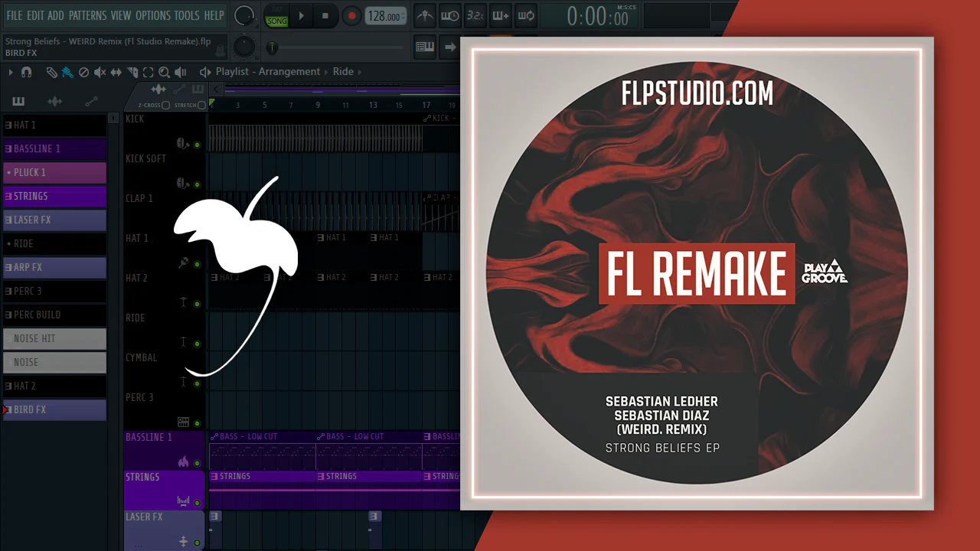This screenshot has height=551, width=980.
Task: Select the Playback speaker tool
Action: (180, 72)
